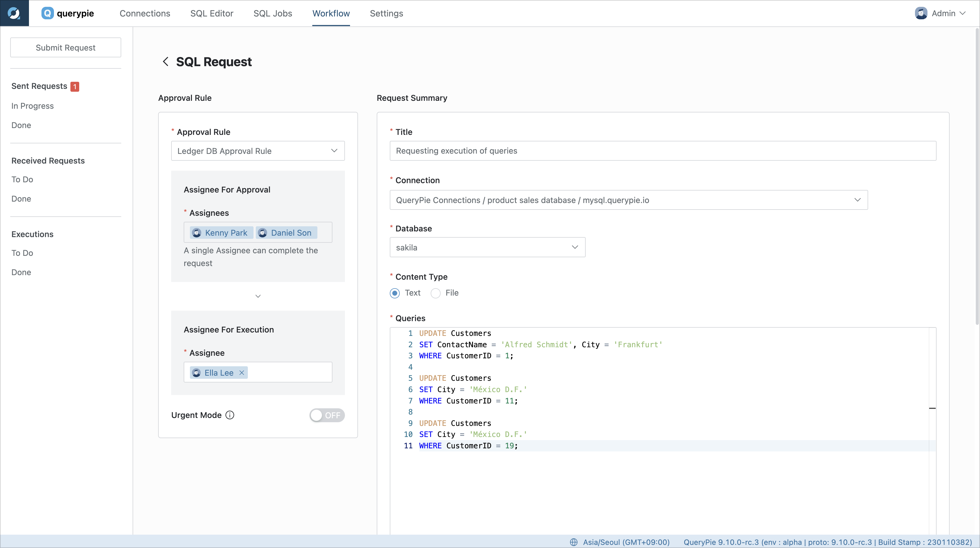
Task: Click Daniel Son's avatar icon
Action: tap(262, 233)
